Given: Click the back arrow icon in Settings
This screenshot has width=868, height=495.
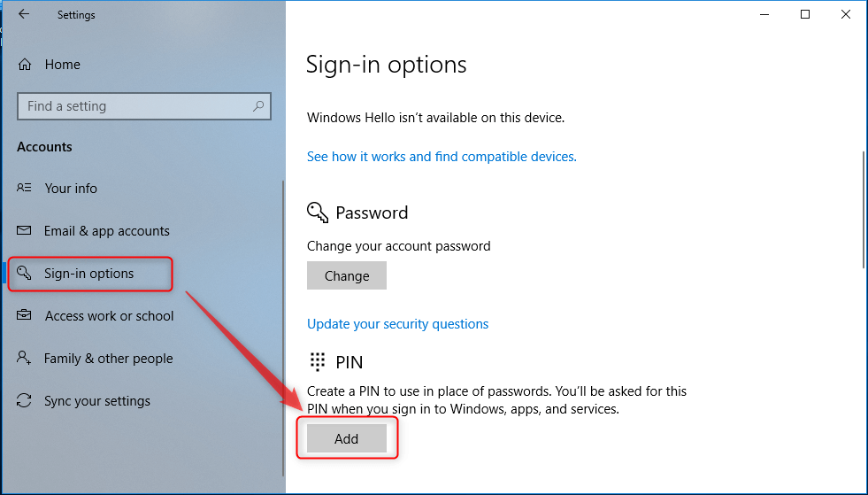Looking at the screenshot, I should tap(23, 14).
